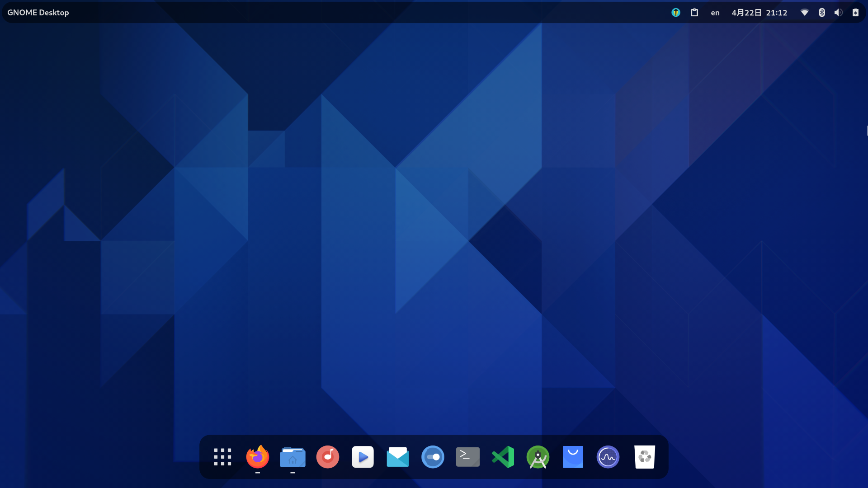Click the clipboard icon in the top bar
This screenshot has width=868, height=488.
(695, 12)
